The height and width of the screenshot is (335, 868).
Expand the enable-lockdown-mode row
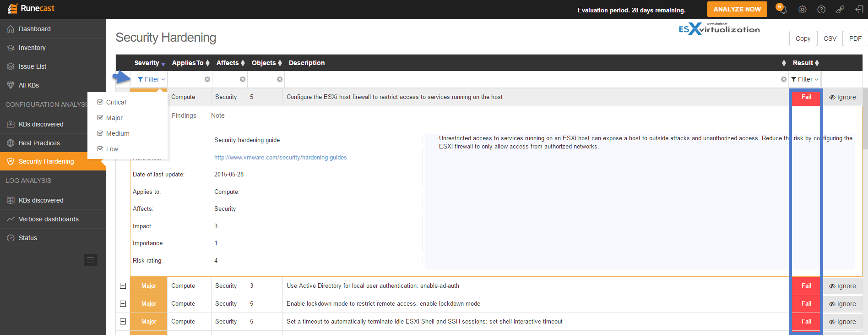click(x=123, y=303)
